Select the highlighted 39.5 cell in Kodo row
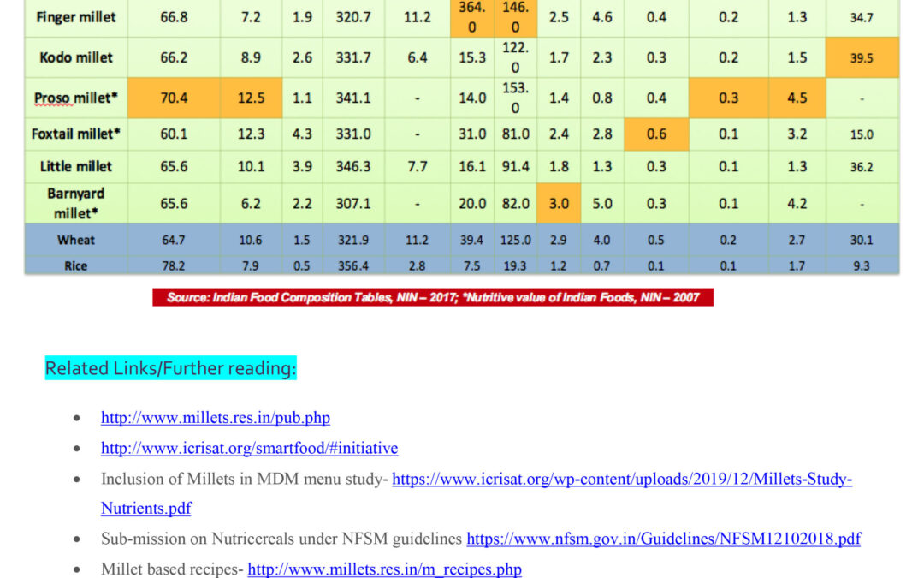The width and height of the screenshot is (924, 578). (x=862, y=57)
